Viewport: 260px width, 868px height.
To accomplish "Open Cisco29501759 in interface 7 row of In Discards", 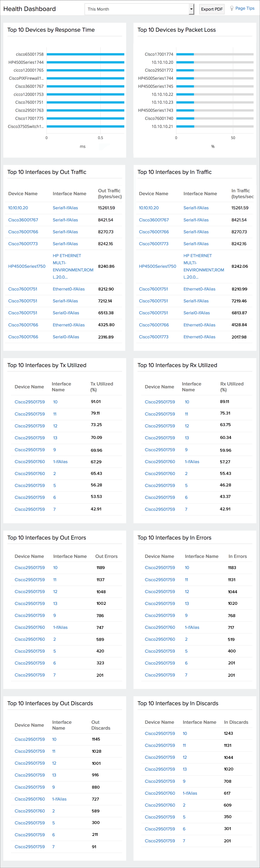I will [x=160, y=841].
